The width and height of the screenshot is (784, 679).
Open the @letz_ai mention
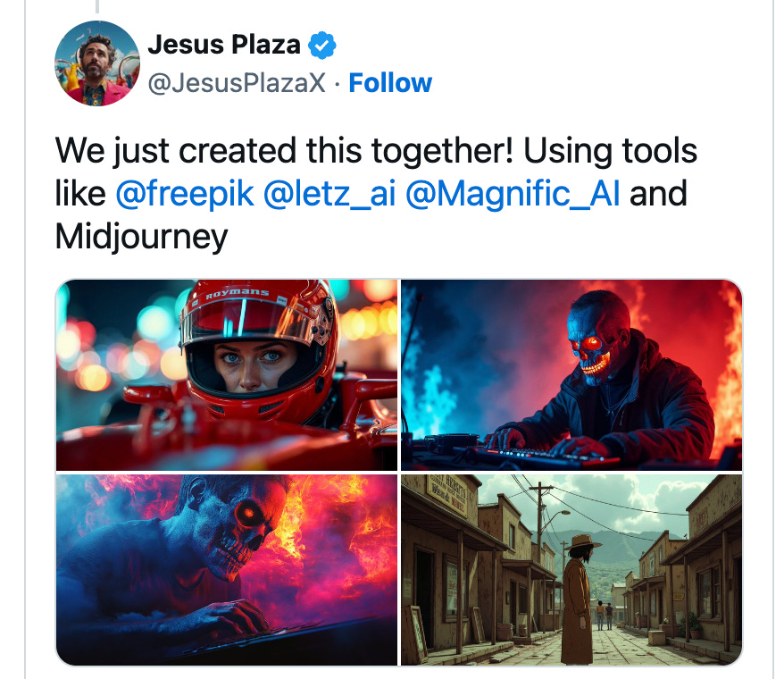coord(329,194)
